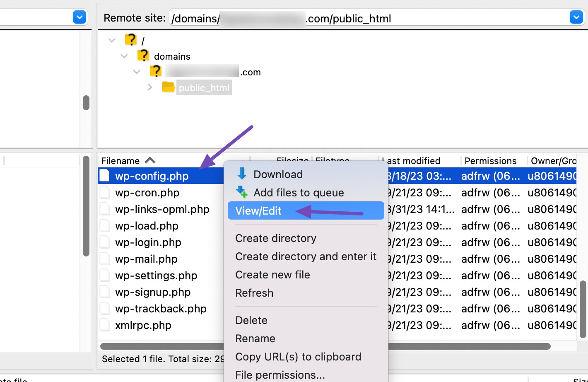Screen dimensions: 588x382
Task: Click the root directory question mark icon
Action: [131, 39]
